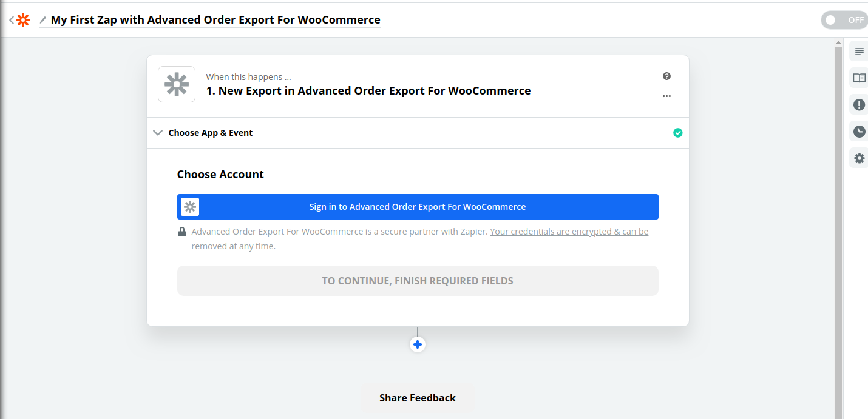Collapse the Choose App & Event section
The width and height of the screenshot is (868, 419).
418,133
